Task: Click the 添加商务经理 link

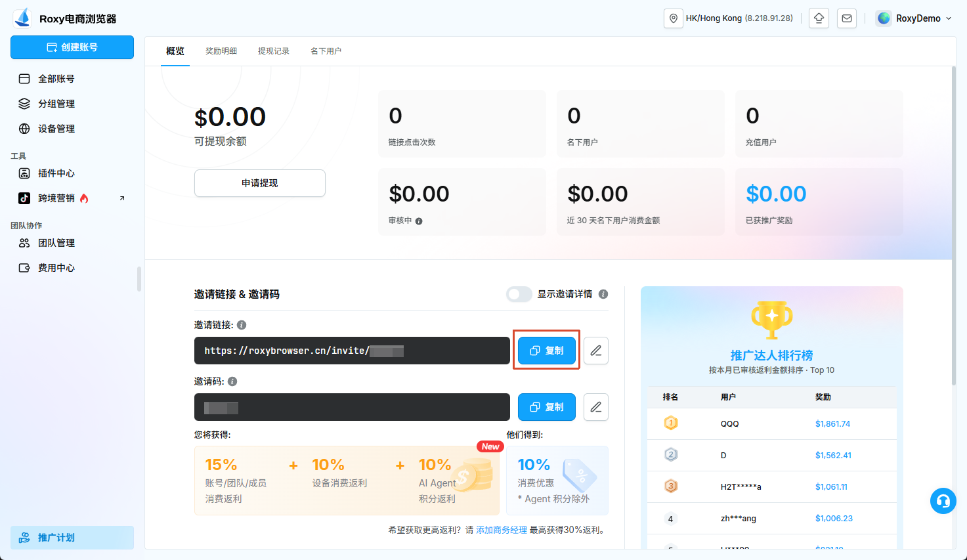Action: (502, 530)
